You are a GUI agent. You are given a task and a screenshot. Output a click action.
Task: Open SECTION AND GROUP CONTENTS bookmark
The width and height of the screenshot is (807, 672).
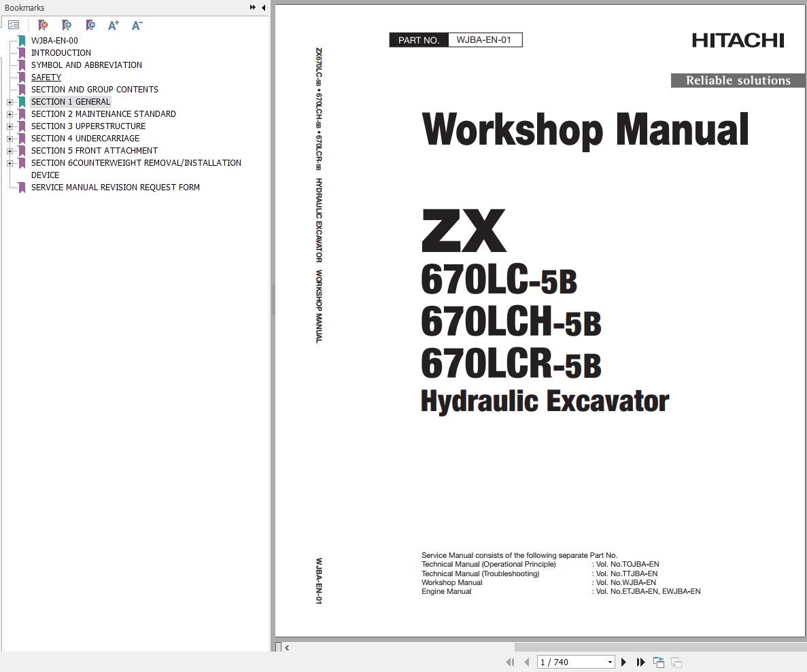click(x=95, y=90)
